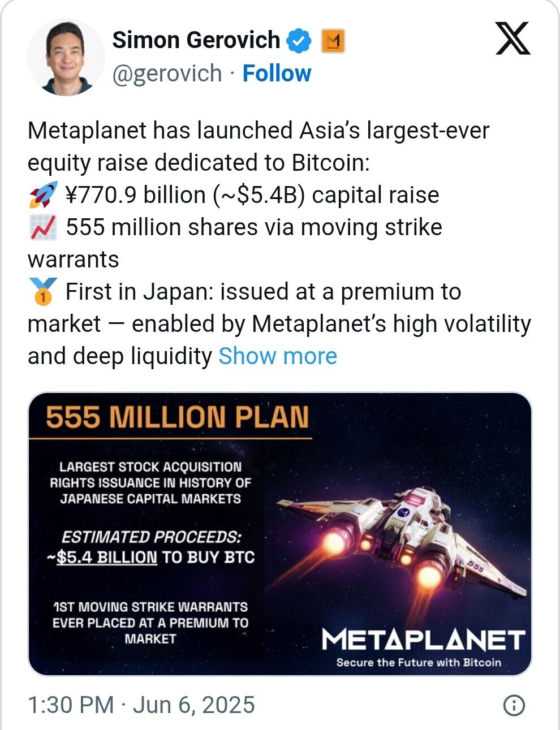Expand tweet with Show more

click(278, 356)
